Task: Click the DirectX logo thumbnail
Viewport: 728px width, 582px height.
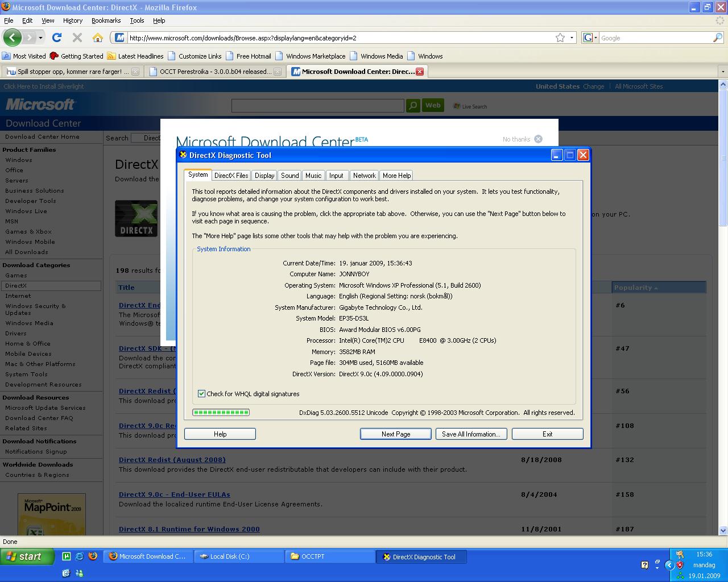Action: [136, 218]
